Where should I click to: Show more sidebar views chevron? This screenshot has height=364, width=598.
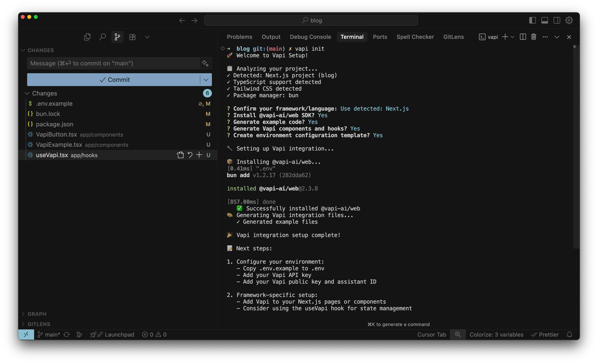coord(147,37)
